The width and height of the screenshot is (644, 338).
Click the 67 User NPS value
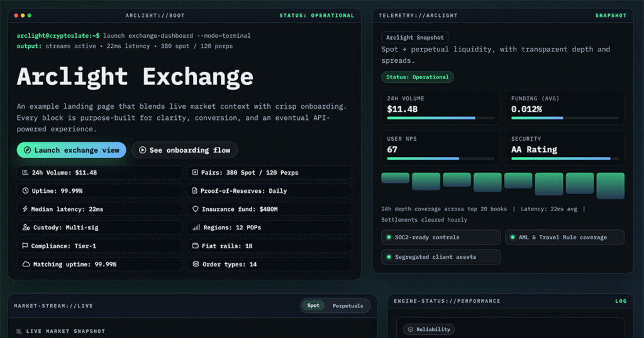click(x=392, y=150)
